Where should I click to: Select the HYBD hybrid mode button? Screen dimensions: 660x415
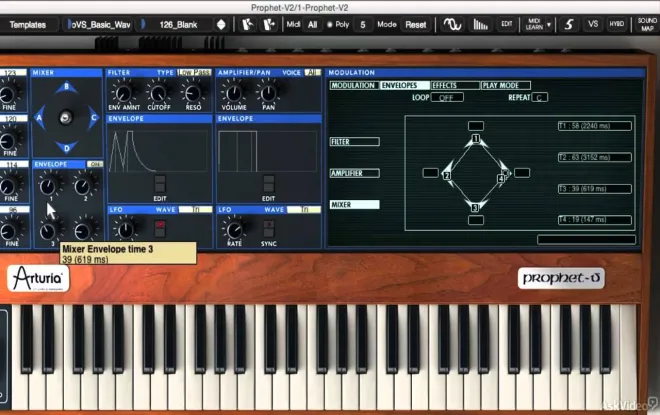click(617, 24)
